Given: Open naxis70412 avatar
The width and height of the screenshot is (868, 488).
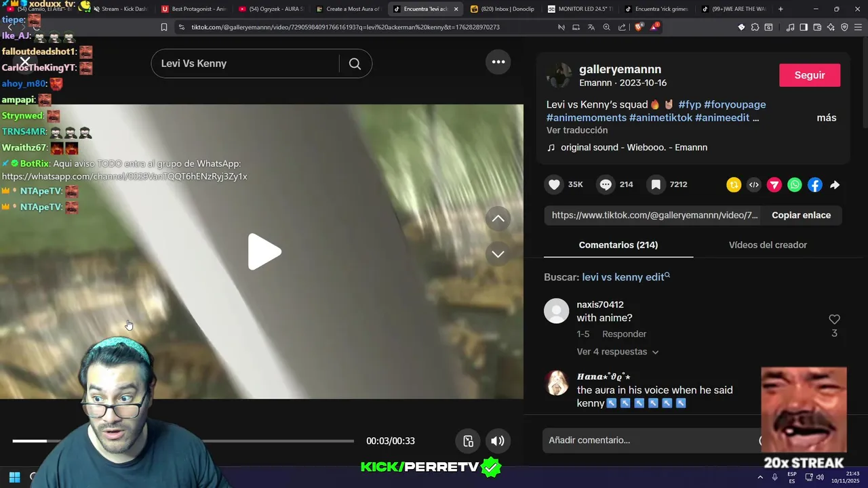Looking at the screenshot, I should 556,311.
